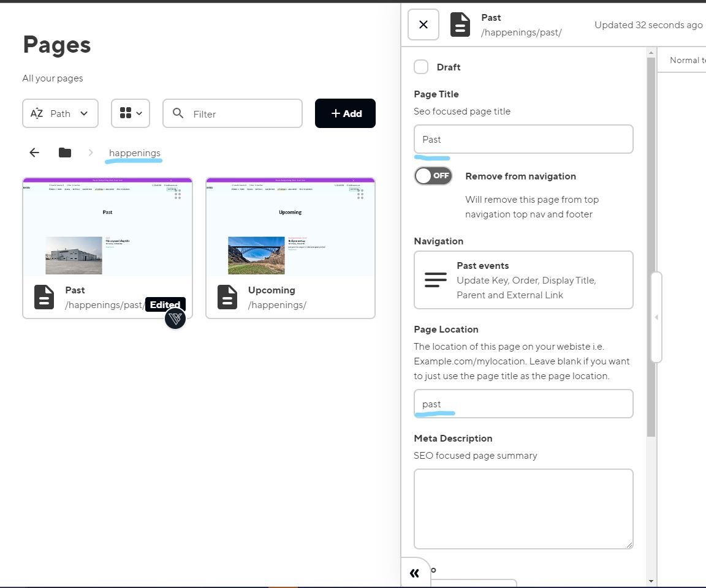This screenshot has width=706, height=588.
Task: Click the settings panel vertical scrollbar
Action: (651, 245)
